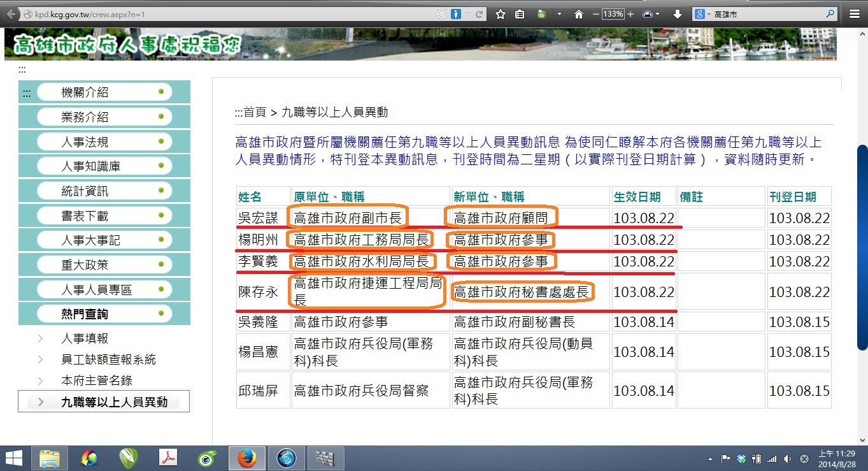This screenshot has width=868, height=471.
Task: Open the 重大政策 menu item
Action: pyautogui.click(x=104, y=265)
